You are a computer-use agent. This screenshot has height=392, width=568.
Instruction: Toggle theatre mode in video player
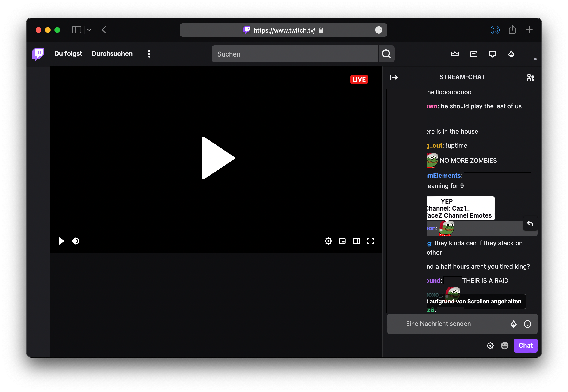(356, 241)
